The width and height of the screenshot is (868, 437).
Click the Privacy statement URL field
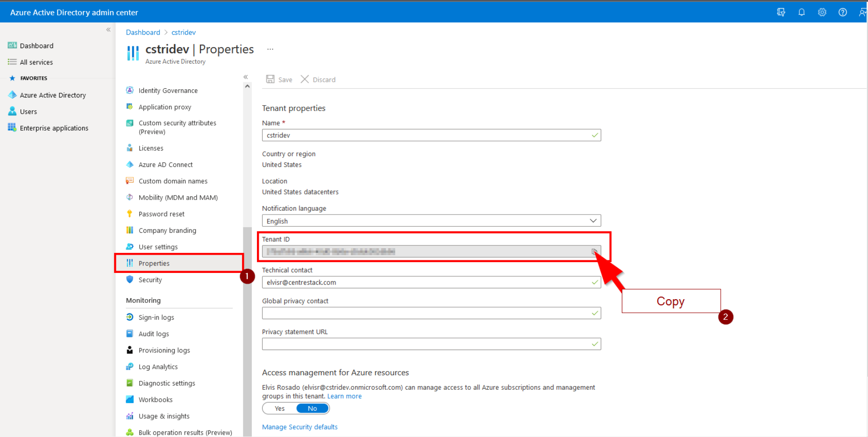(431, 344)
